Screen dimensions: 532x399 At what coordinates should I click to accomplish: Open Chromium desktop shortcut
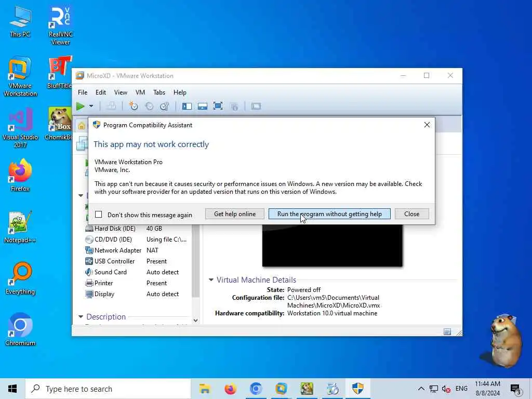click(x=20, y=329)
